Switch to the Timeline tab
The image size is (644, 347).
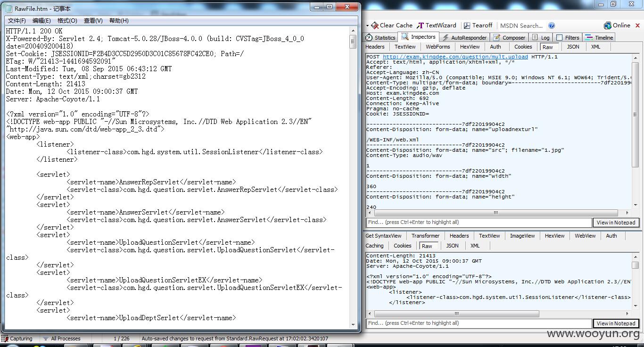599,38
